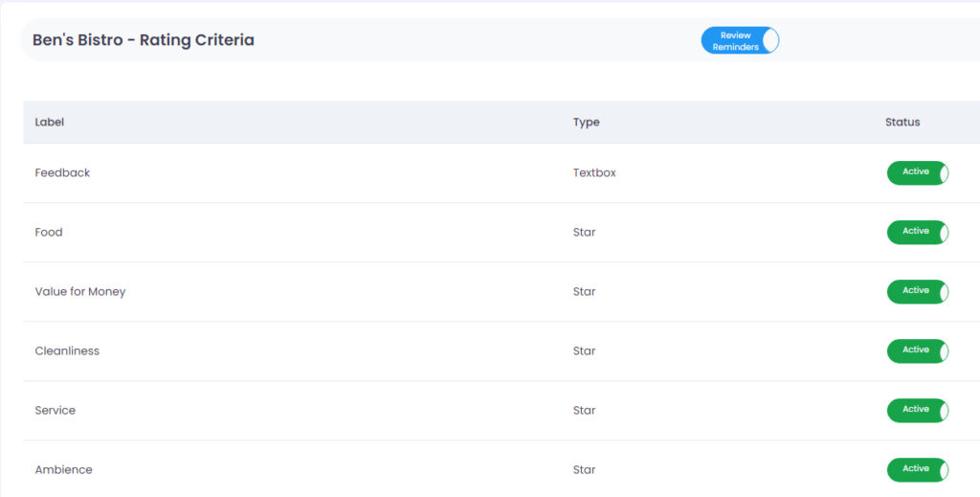This screenshot has width=980, height=497.
Task: Click the Star type in Ambience row
Action: pyautogui.click(x=585, y=469)
